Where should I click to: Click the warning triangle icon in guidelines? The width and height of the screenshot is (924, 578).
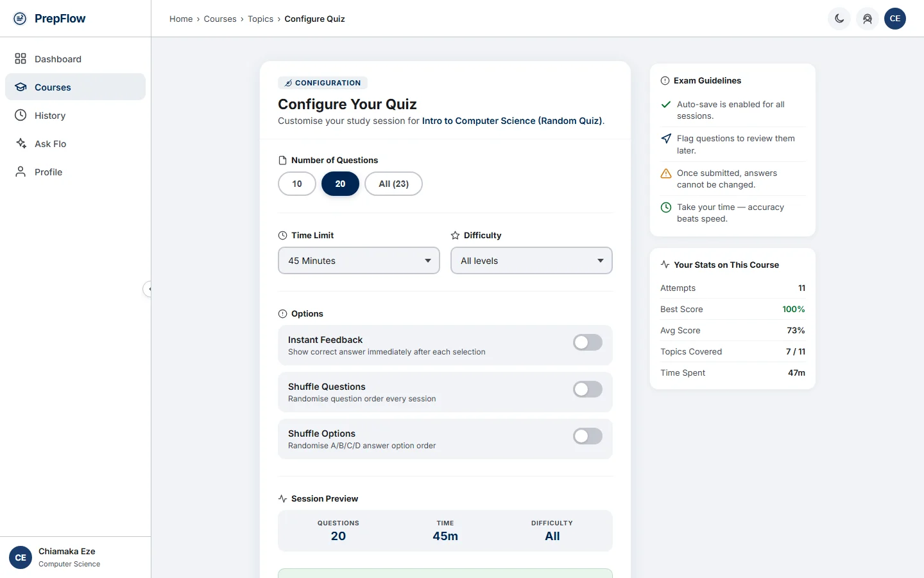coord(666,173)
